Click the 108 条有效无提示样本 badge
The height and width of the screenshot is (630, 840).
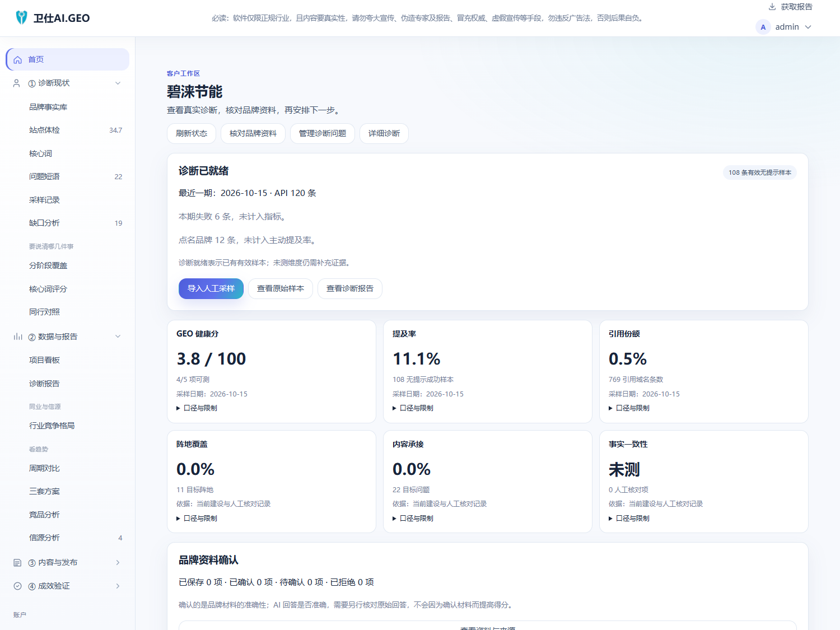coord(760,172)
